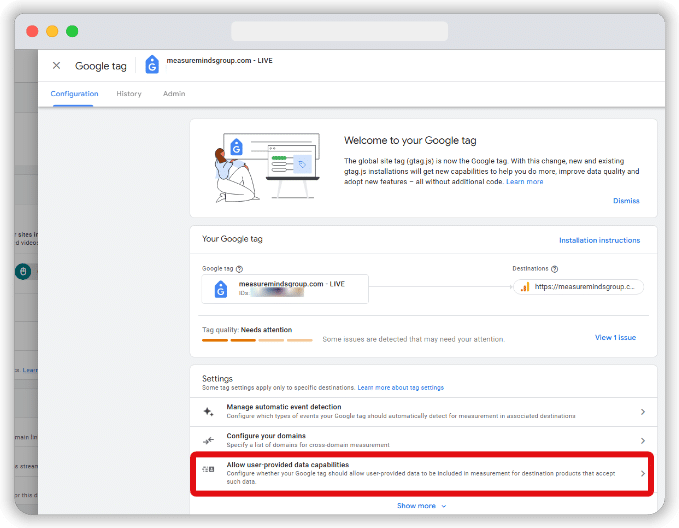The height and width of the screenshot is (528, 679).
Task: Click help icon next to Google tag label
Action: [239, 269]
